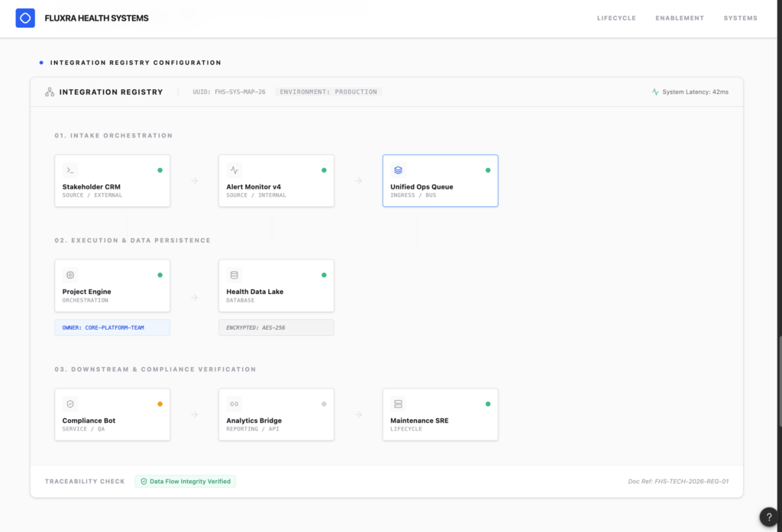Select the Unified Ops Queue card title

pyautogui.click(x=422, y=186)
